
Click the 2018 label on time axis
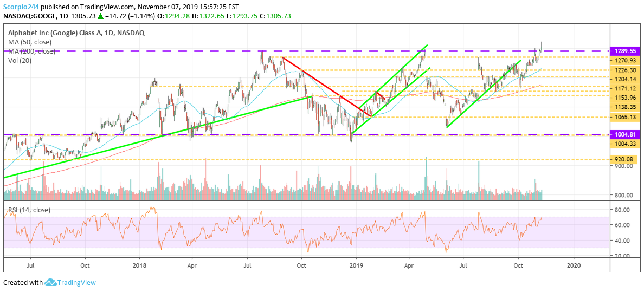[140, 265]
